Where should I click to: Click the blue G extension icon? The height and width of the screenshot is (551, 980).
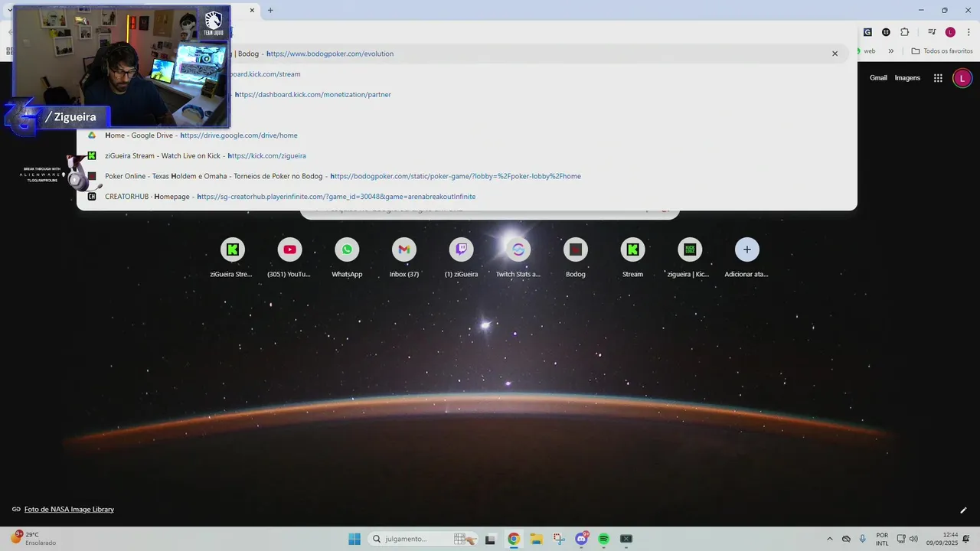tap(867, 32)
